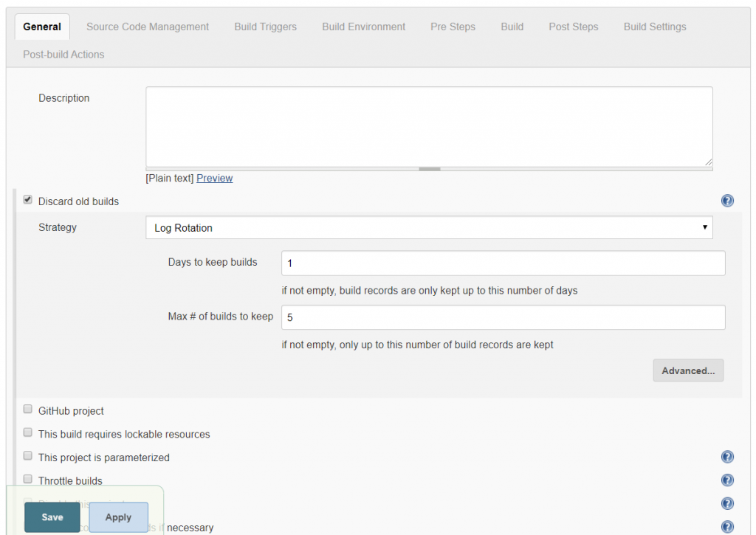Click the 'Strategy' label

[x=58, y=227]
